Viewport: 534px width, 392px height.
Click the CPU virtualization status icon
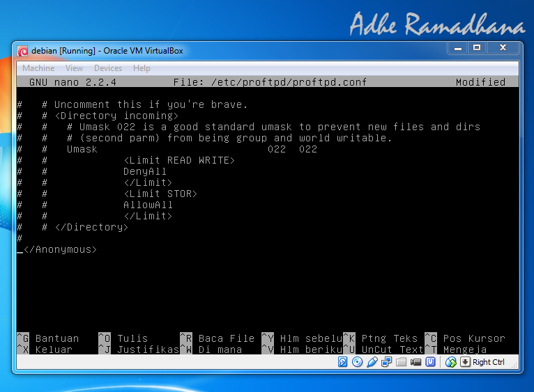(430, 362)
